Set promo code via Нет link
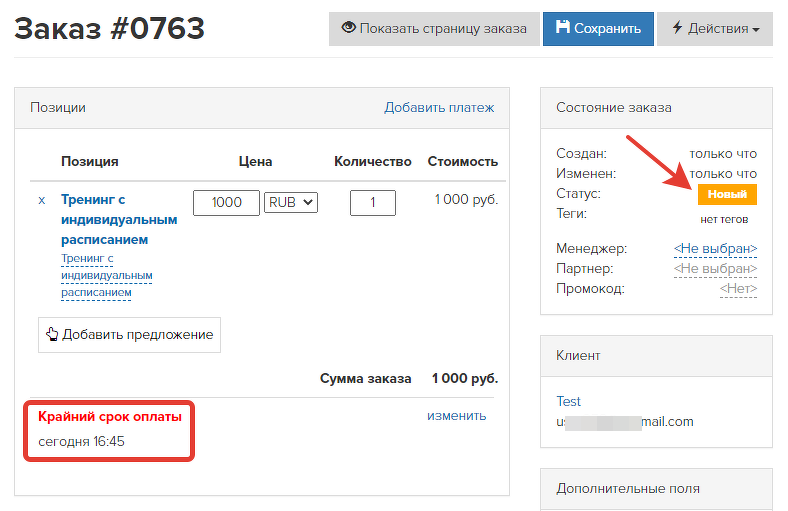Viewport: 788px width, 511px height. point(738,288)
